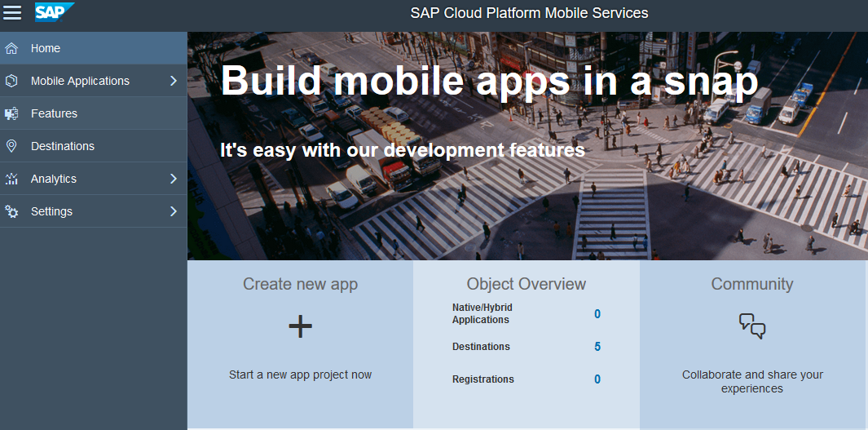
Task: Open the Native/Hybrid Applications count link
Action: [x=597, y=314]
